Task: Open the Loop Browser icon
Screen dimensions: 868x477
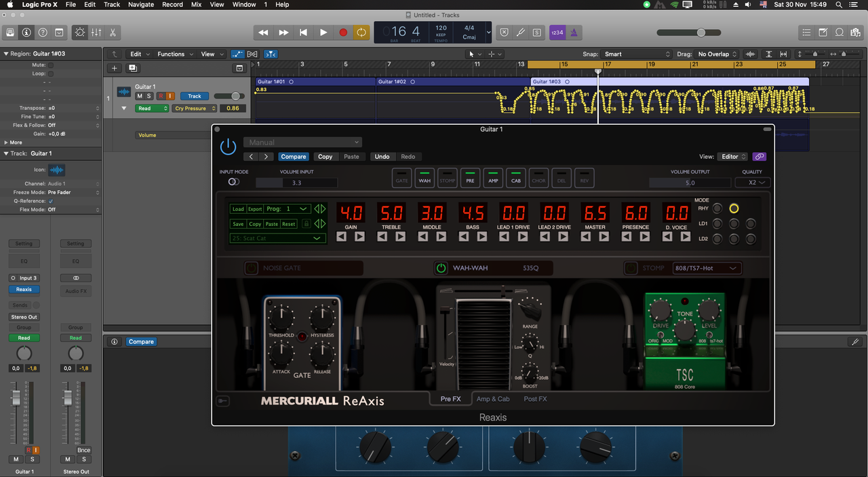Action: [840, 32]
